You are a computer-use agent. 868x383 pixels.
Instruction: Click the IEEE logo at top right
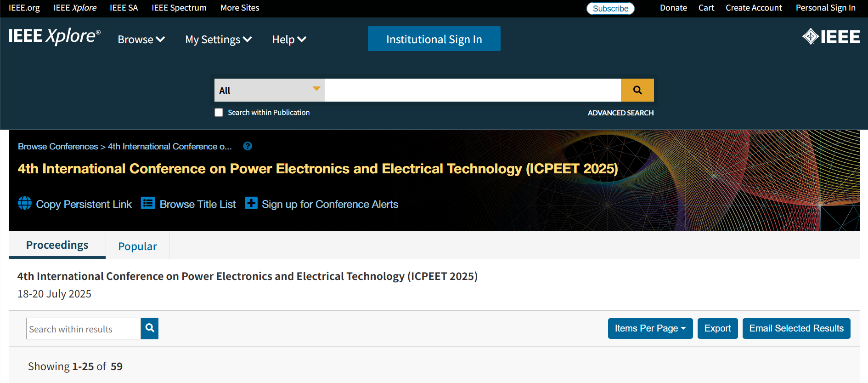(x=831, y=36)
